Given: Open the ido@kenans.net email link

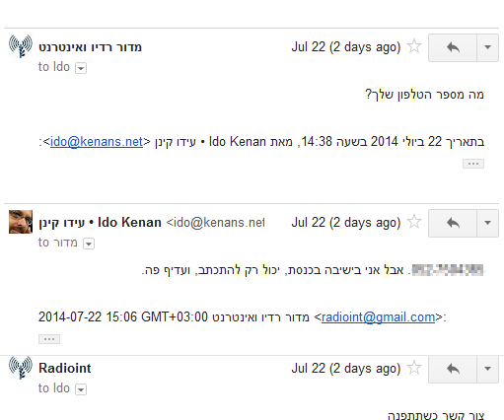Looking at the screenshot, I should coord(97,142).
